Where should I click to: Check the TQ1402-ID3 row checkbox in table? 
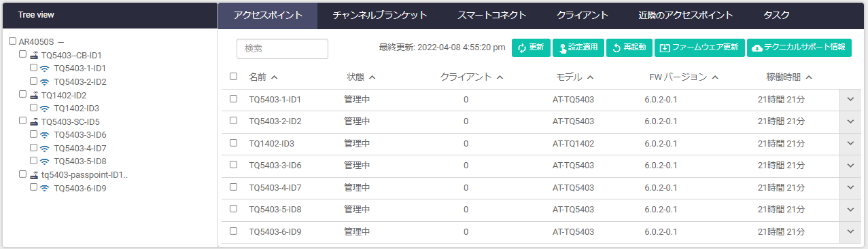coord(233,143)
